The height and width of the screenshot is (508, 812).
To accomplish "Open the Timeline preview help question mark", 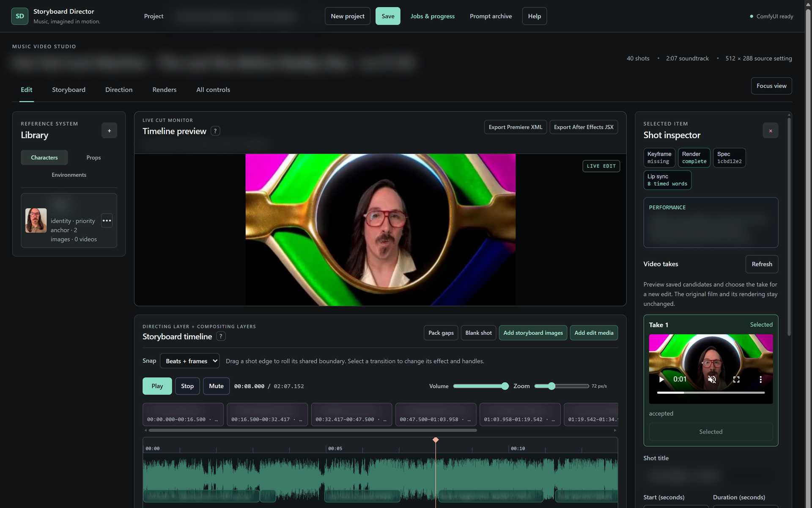I will point(215,131).
